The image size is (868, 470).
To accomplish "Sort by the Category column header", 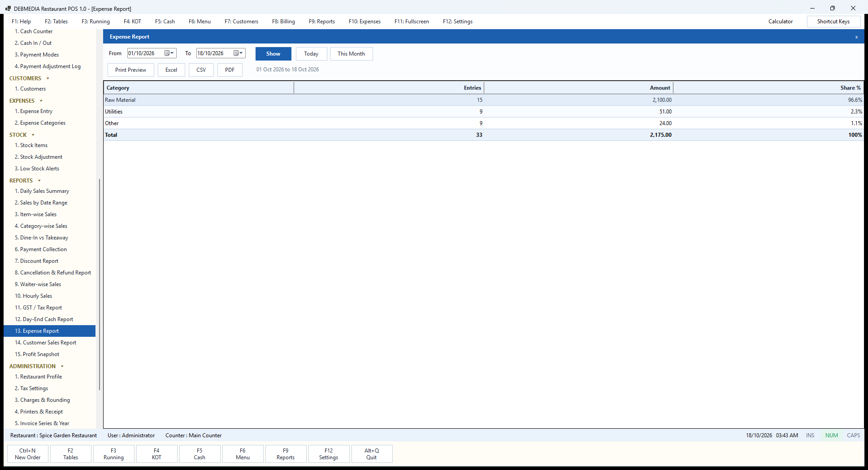I will pyautogui.click(x=199, y=88).
